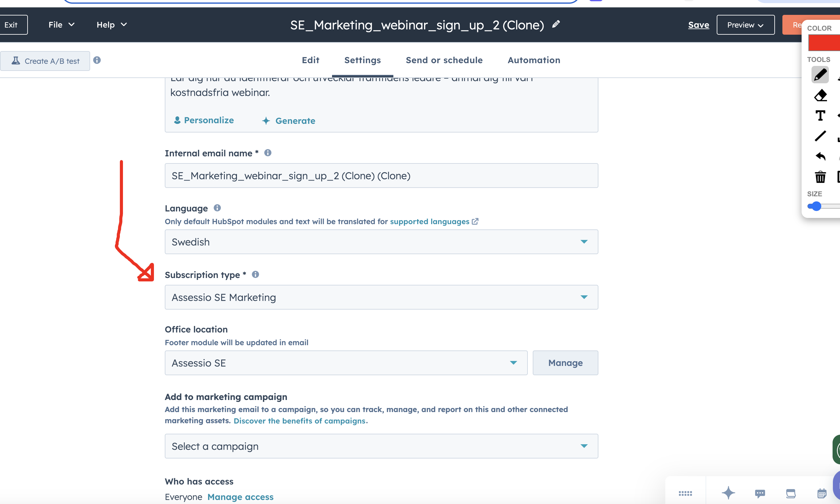This screenshot has width=840, height=504.
Task: Click pencil icon to rename email title
Action: [556, 24]
